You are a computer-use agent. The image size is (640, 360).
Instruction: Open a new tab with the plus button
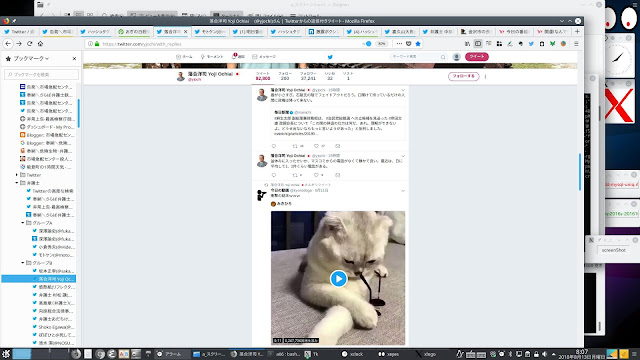click(x=577, y=31)
